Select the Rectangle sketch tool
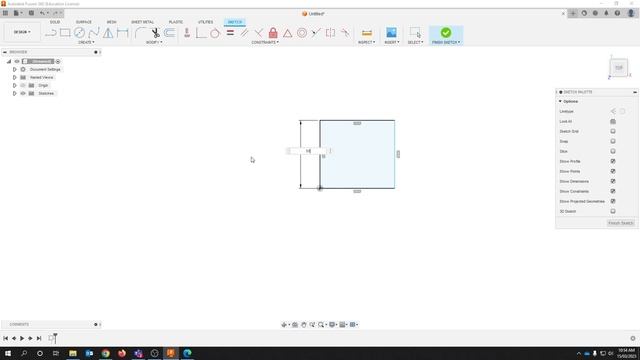This screenshot has height=360, width=640. coord(65,33)
